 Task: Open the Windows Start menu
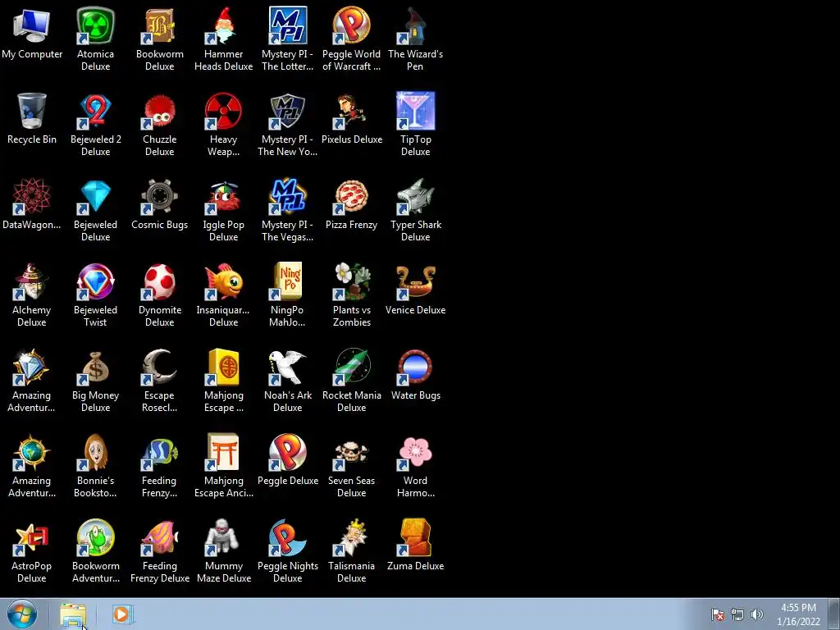point(22,614)
